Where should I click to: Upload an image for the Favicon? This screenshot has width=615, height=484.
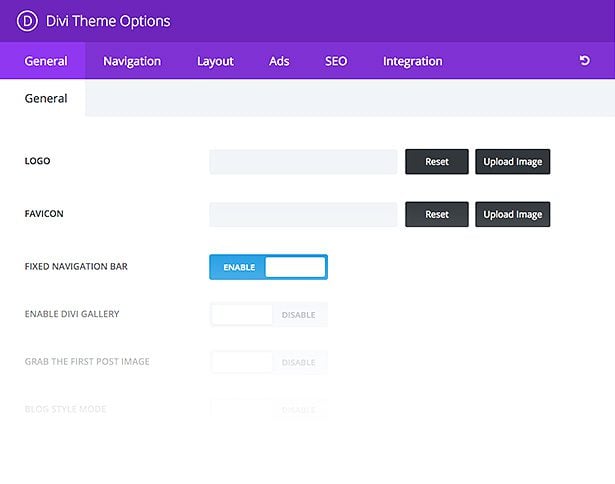(x=513, y=214)
